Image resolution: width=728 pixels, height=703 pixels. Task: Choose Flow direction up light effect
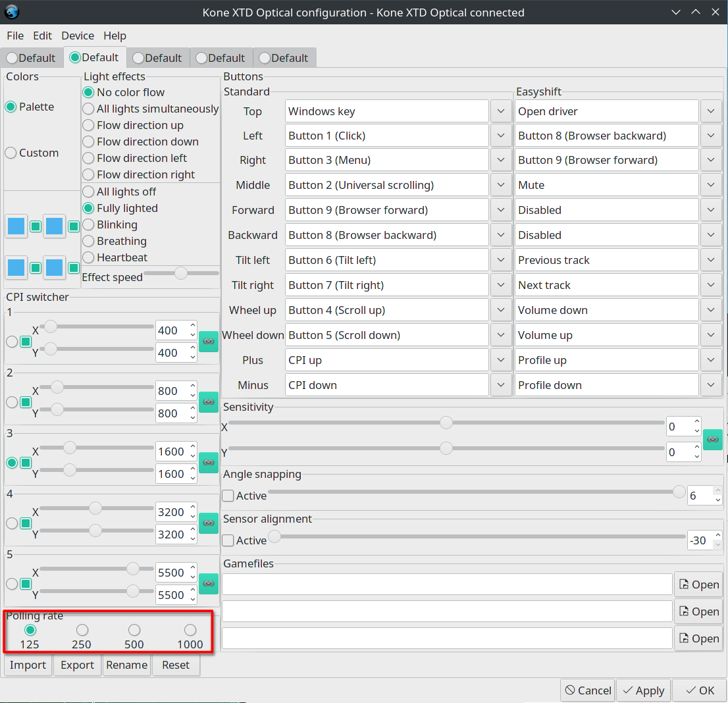point(88,125)
